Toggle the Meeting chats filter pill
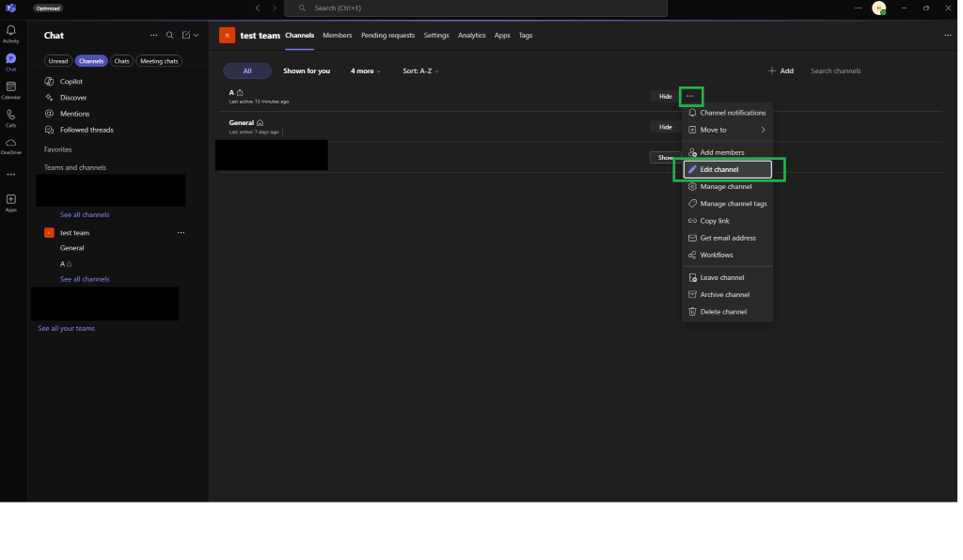Viewport: 963px width, 560px height. coord(159,61)
